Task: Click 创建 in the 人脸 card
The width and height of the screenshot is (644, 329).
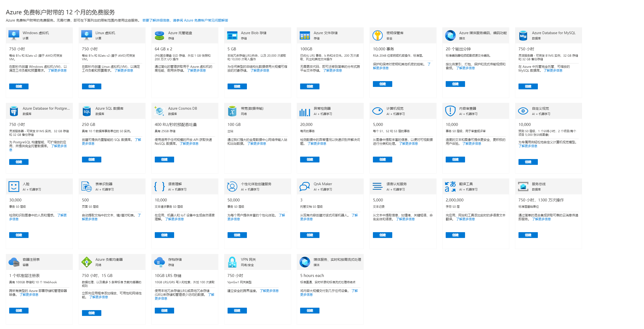Action: coord(19,235)
